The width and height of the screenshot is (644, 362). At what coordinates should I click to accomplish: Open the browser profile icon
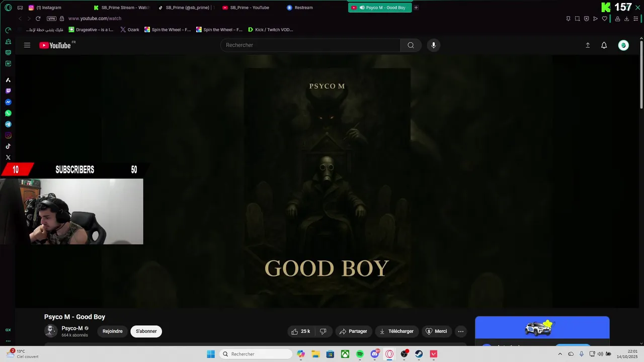click(x=617, y=19)
